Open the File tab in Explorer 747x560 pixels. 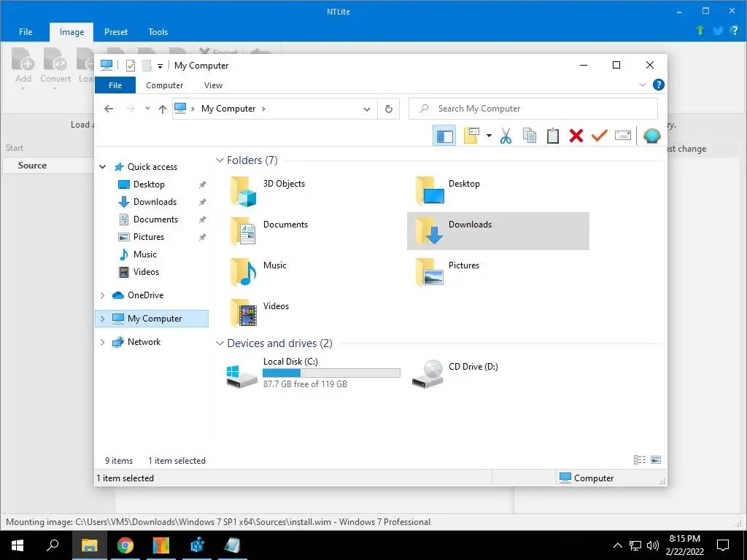tap(115, 85)
